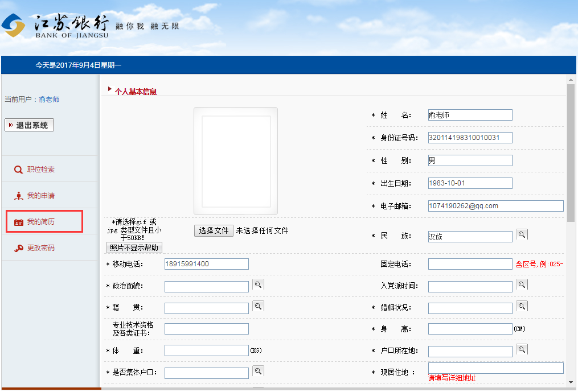Open the lookup icon next to 籍贯 field

[258, 306]
